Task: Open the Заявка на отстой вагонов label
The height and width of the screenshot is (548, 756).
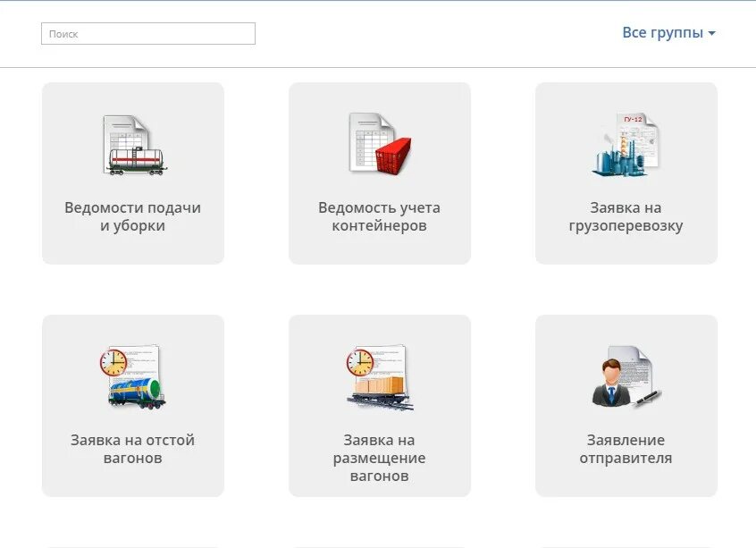Action: click(x=132, y=449)
